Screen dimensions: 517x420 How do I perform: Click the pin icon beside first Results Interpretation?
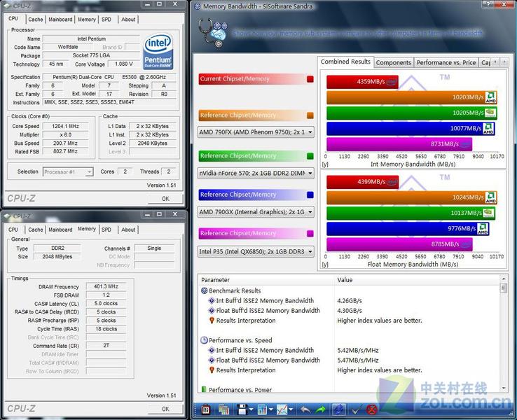point(212,320)
